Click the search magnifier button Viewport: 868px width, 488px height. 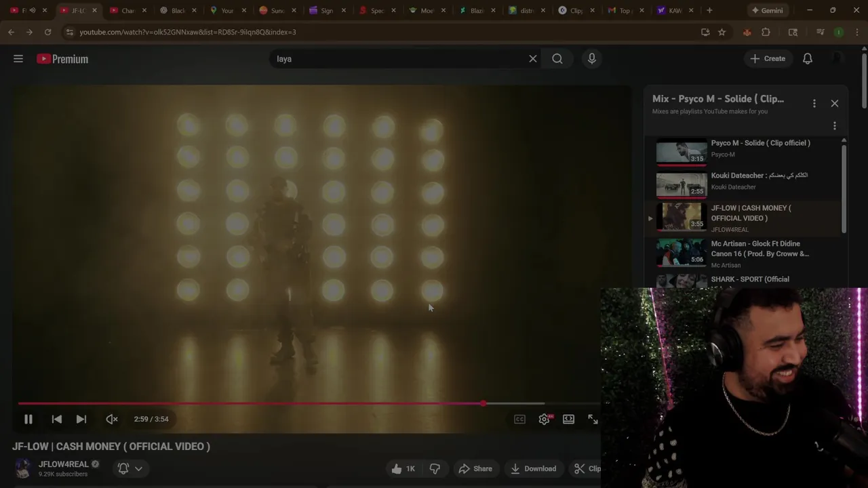557,59
